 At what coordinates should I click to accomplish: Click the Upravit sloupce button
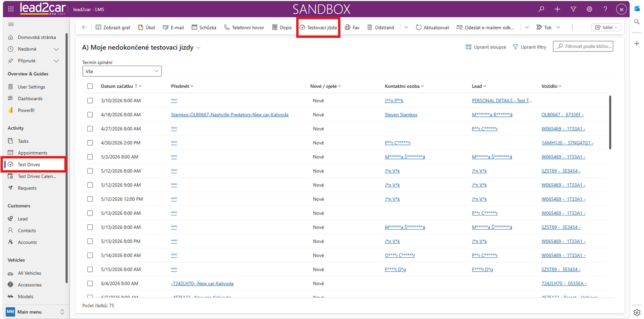pyautogui.click(x=486, y=47)
